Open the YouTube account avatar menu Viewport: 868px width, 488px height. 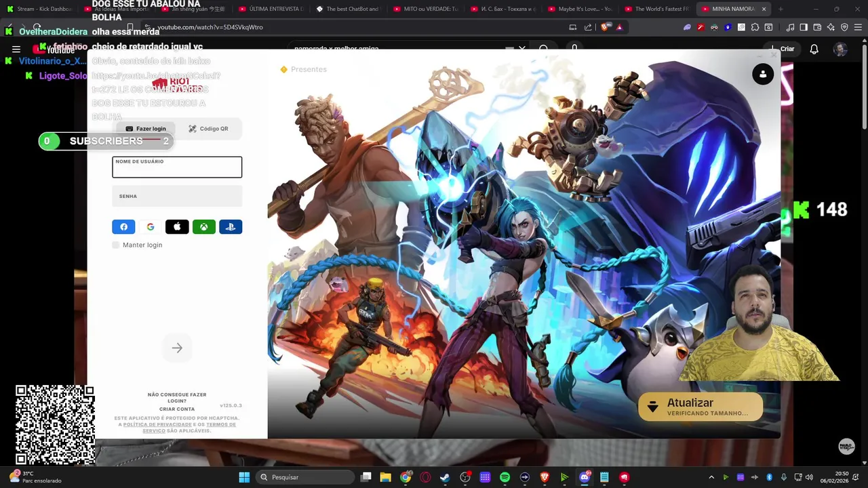click(x=840, y=49)
